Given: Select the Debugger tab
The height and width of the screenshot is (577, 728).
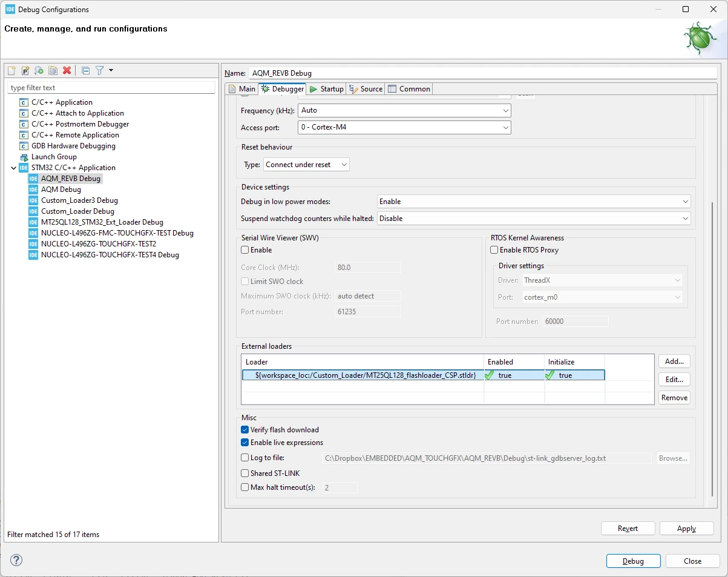Looking at the screenshot, I should [282, 89].
